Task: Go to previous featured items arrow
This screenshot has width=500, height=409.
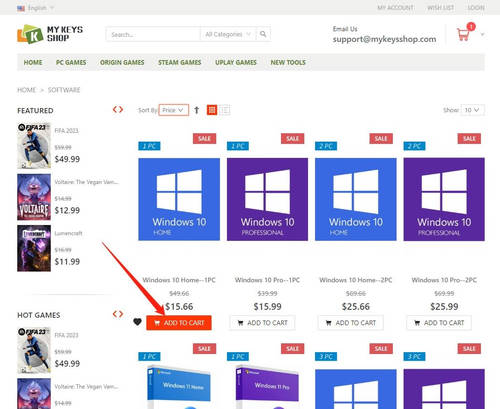Action: [115, 109]
